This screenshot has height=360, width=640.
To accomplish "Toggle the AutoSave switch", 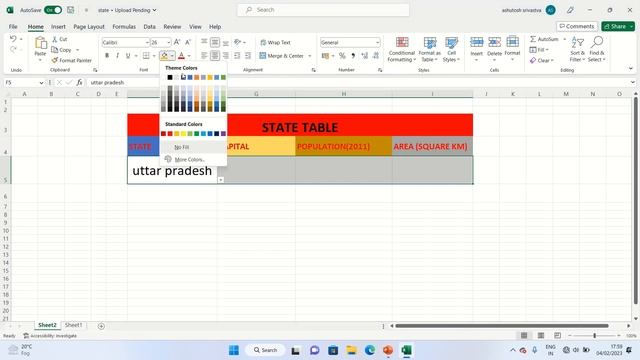I will 53,10.
